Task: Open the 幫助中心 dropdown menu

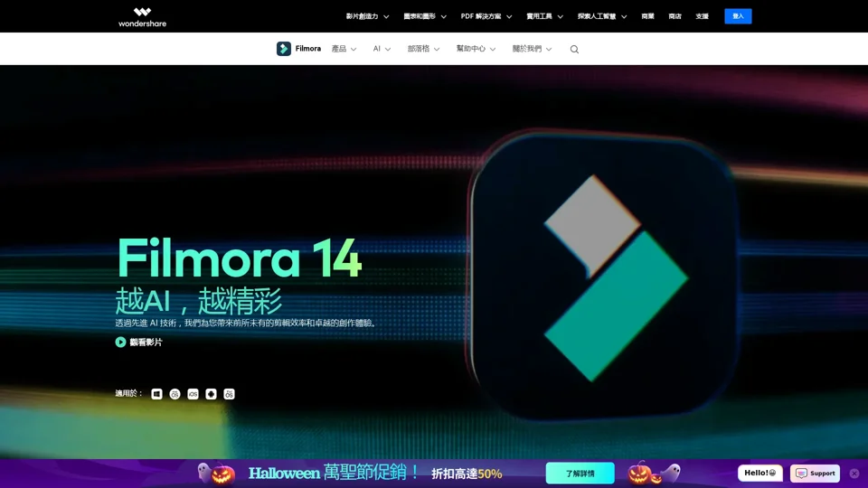Action: (x=476, y=49)
